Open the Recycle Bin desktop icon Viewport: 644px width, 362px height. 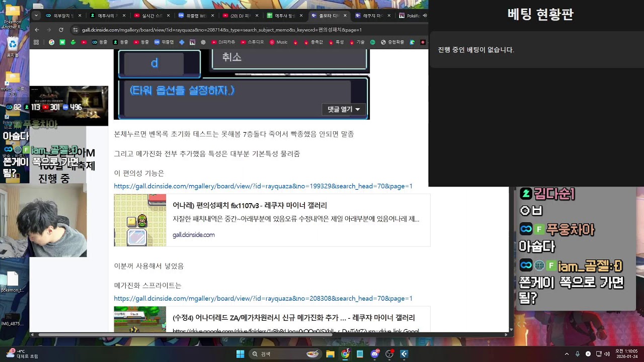[12, 46]
